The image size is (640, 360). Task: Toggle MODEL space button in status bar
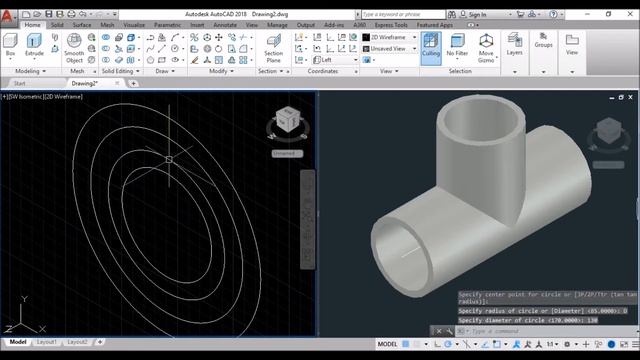(387, 344)
